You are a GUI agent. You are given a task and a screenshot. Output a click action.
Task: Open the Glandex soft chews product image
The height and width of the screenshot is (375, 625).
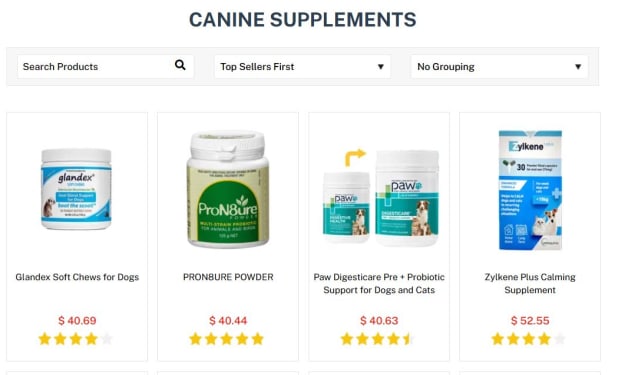77,189
